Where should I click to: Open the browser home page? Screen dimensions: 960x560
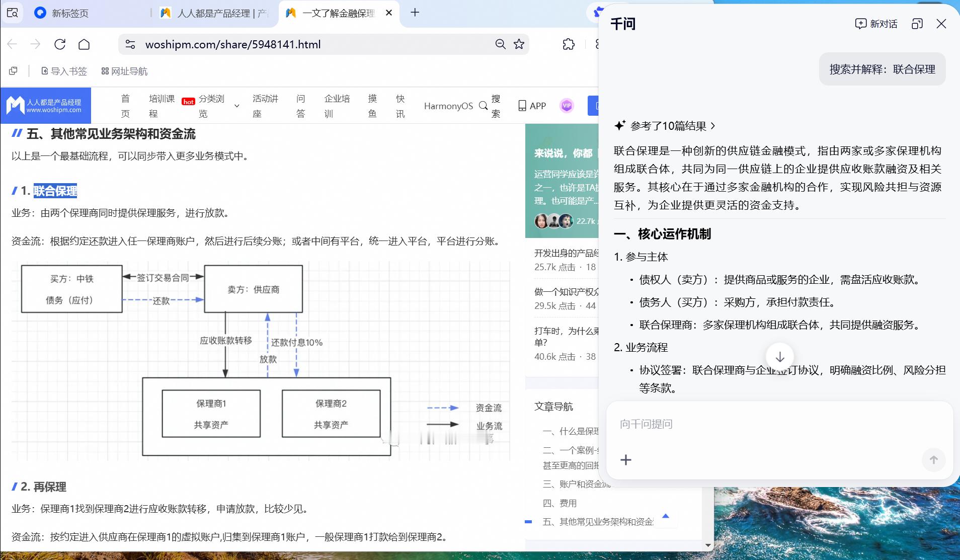tap(84, 44)
